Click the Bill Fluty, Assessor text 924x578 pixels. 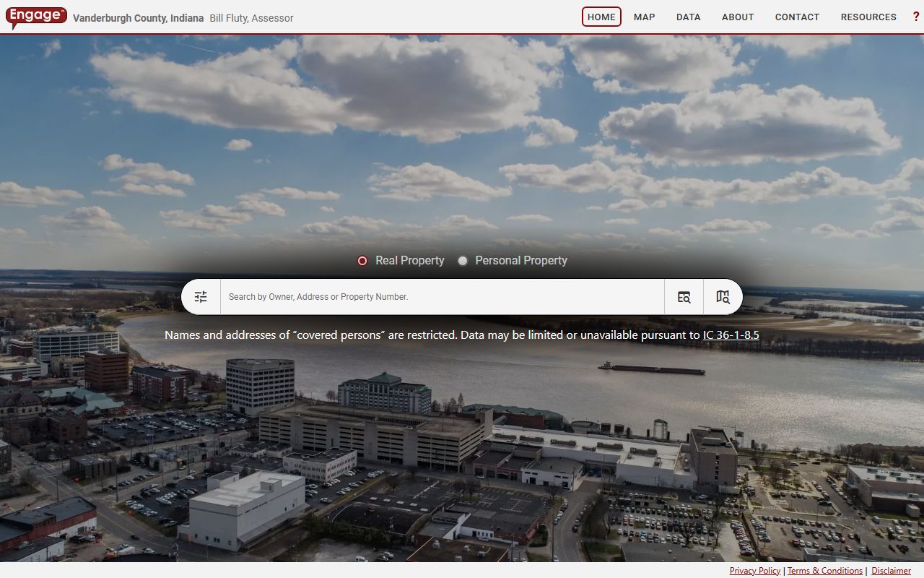click(251, 18)
